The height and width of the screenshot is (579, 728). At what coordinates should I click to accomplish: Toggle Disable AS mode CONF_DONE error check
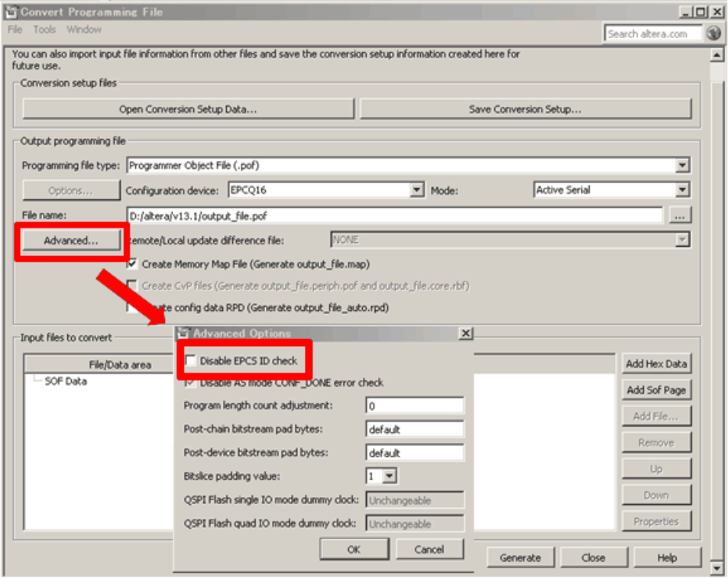191,382
